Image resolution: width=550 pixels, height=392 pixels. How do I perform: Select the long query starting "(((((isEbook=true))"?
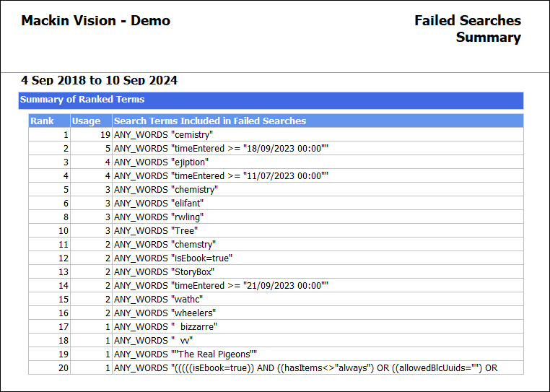(305, 367)
